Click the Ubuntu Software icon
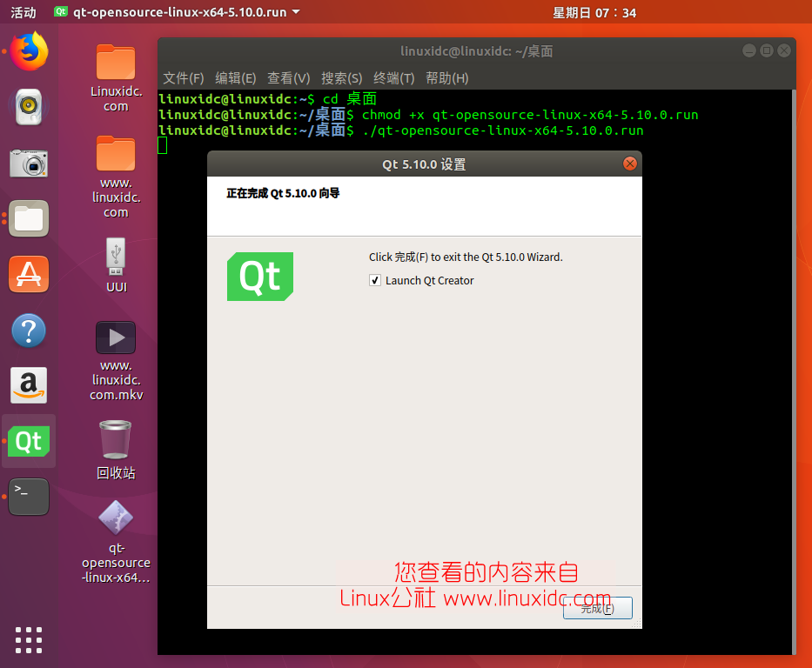This screenshot has height=668, width=812. point(29,275)
